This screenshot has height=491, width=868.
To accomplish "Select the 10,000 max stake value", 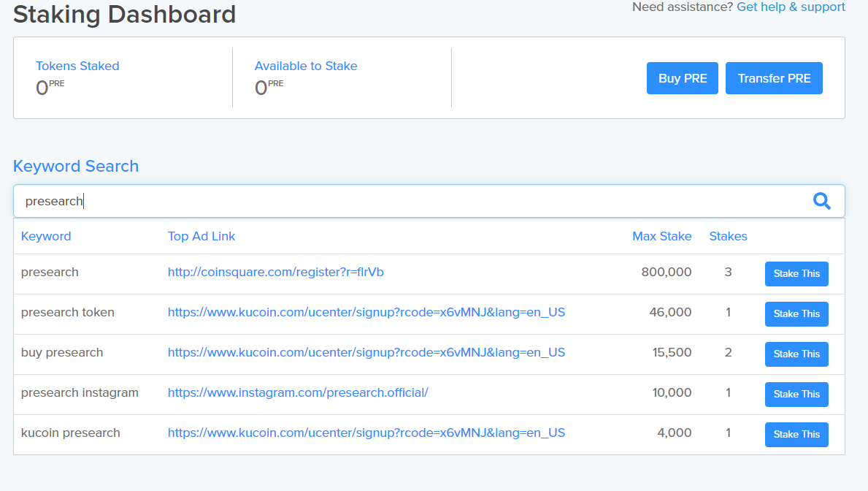I will 672,392.
